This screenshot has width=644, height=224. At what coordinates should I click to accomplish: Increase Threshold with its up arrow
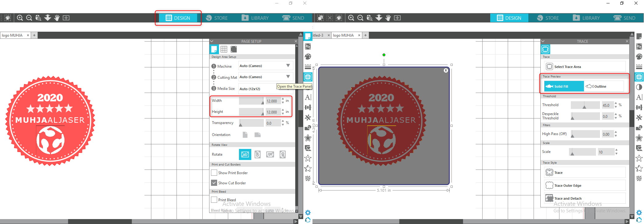(616, 103)
